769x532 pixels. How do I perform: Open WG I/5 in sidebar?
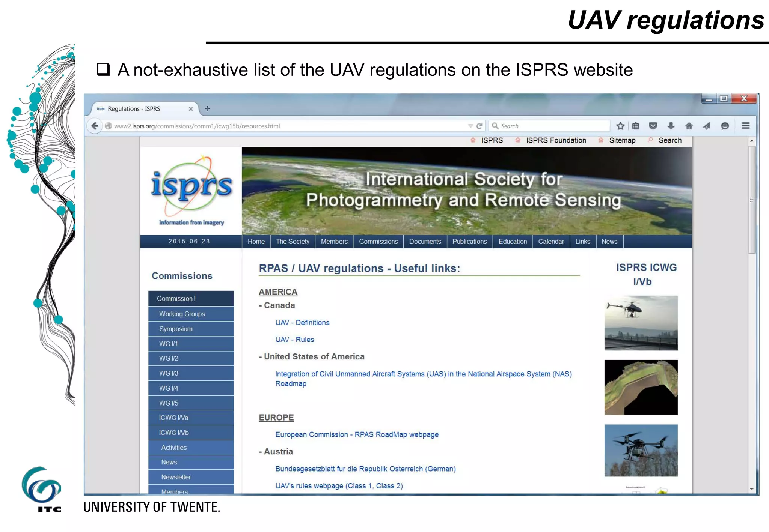point(191,403)
